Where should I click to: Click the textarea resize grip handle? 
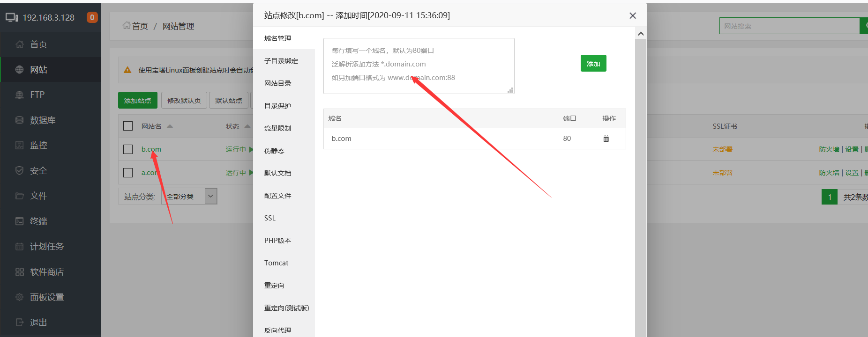pyautogui.click(x=510, y=90)
